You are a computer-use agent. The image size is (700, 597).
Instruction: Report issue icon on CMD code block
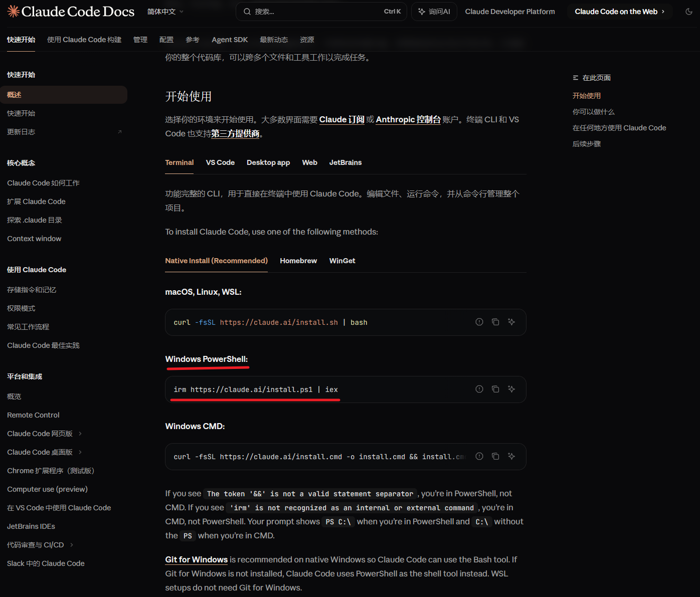(x=479, y=456)
